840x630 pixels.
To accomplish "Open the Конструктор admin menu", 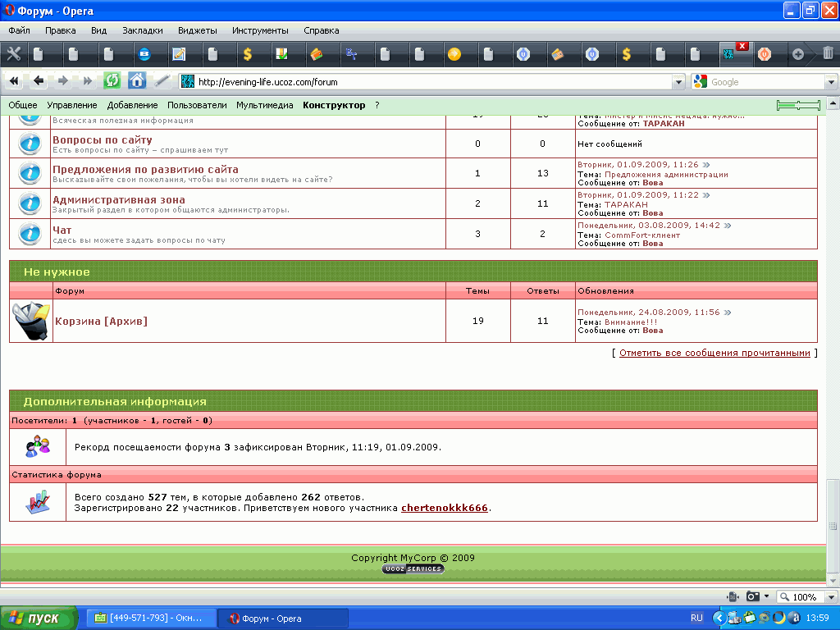I will click(x=334, y=105).
